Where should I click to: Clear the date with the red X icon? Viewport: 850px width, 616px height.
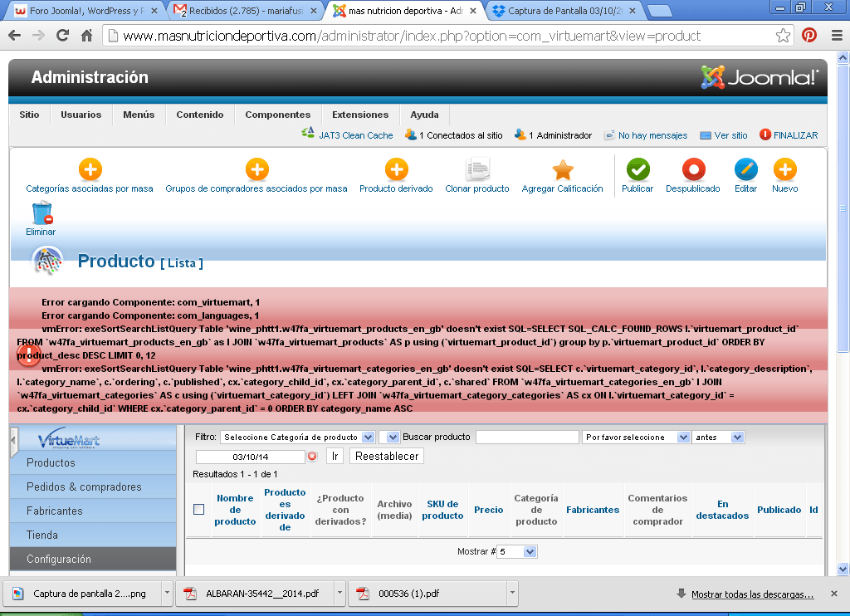312,457
